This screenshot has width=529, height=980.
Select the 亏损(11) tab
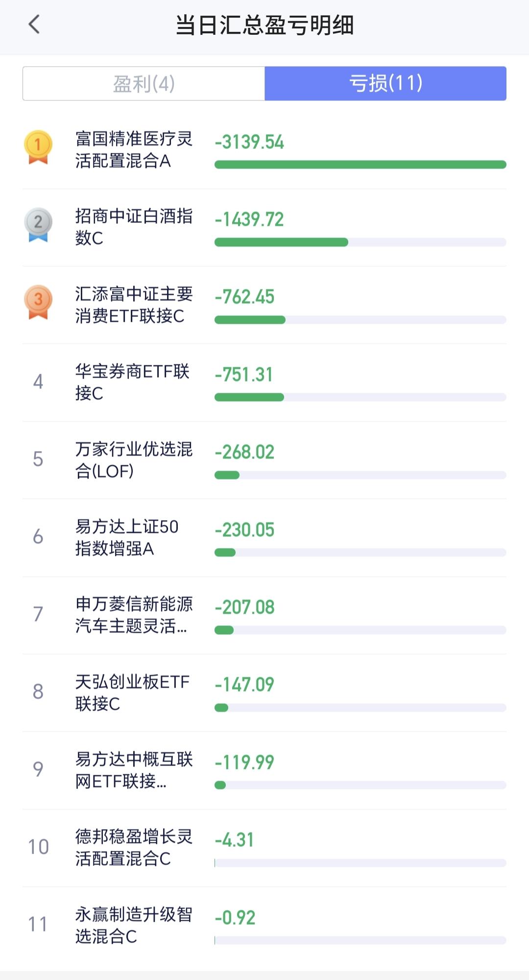[385, 84]
